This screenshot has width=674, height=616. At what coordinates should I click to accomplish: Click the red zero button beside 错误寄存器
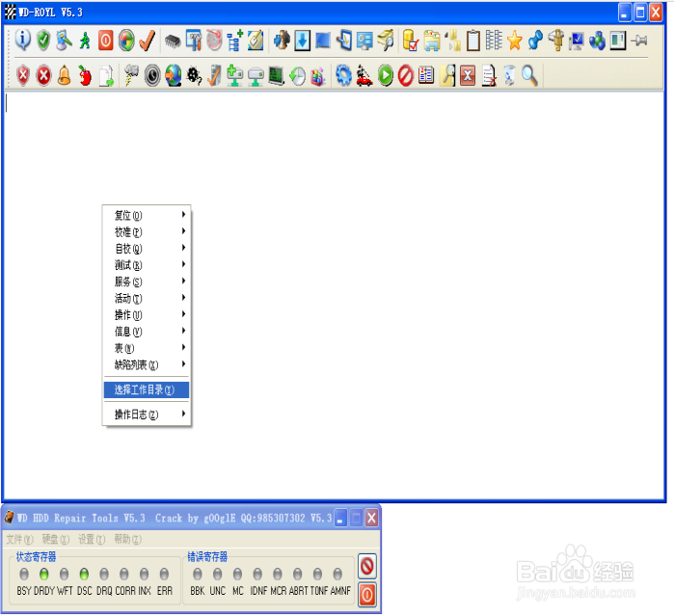click(366, 595)
